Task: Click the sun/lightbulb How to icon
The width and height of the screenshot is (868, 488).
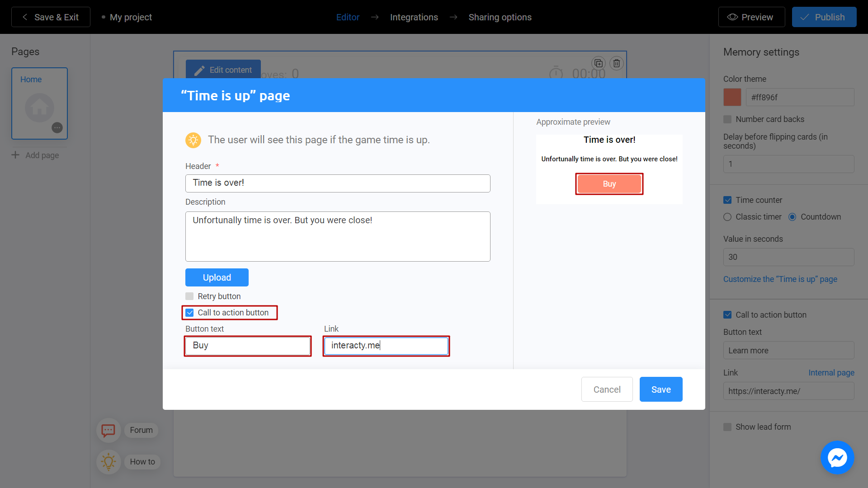Action: point(108,460)
